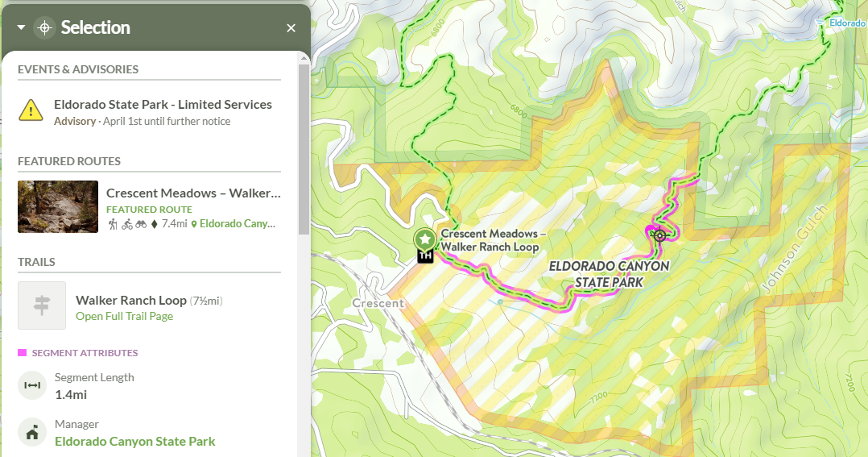Image resolution: width=868 pixels, height=457 pixels.
Task: Click the crosshair selection marker on the trail
Action: [x=659, y=235]
